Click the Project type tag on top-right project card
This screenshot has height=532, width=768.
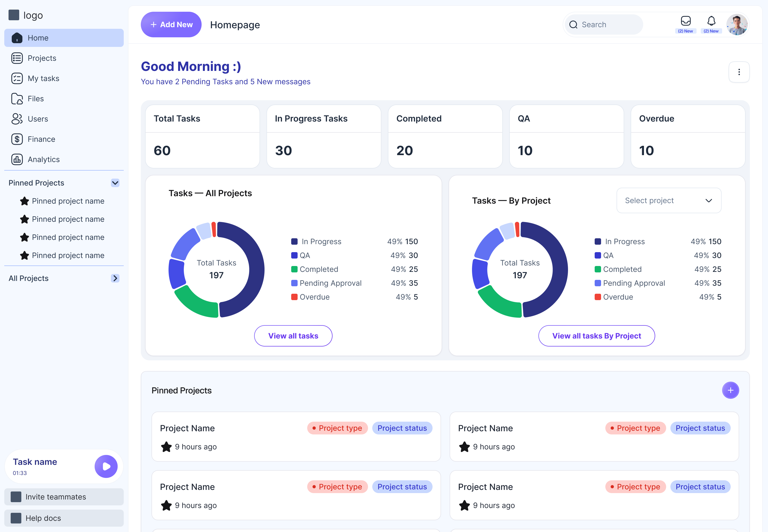tap(635, 428)
